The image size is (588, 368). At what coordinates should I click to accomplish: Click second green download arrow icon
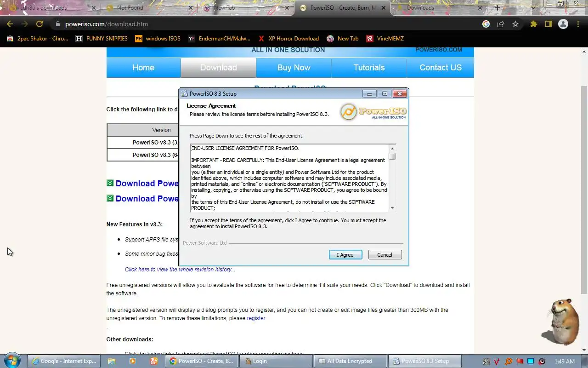pos(110,198)
